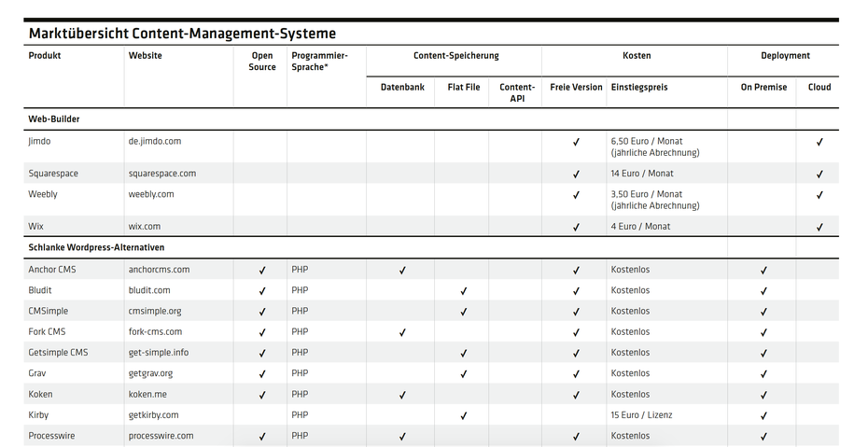Click 'PHP' in the Kirby row
868x447 pixels.
pos(300,415)
